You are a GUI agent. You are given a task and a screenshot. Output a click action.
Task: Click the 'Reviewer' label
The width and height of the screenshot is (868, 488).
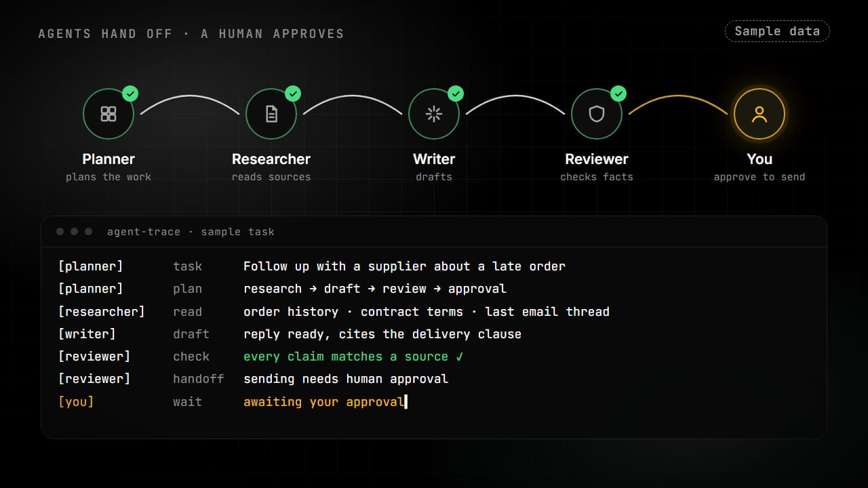coord(597,159)
